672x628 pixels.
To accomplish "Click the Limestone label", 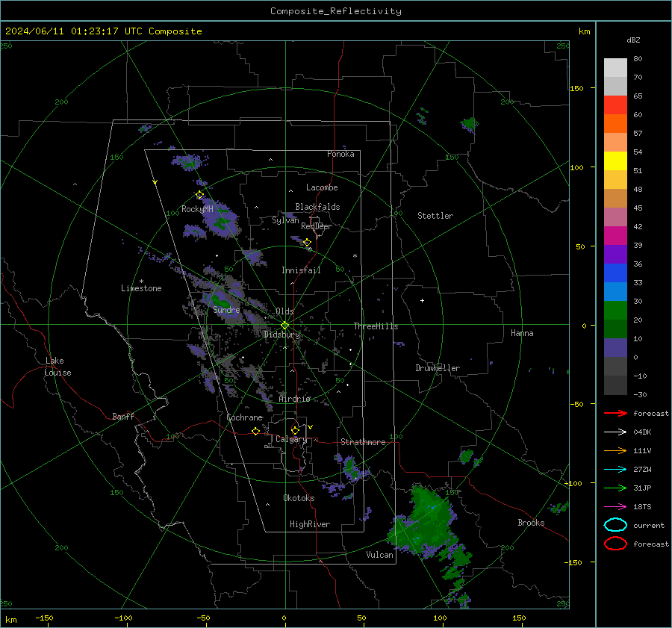I will point(141,288).
